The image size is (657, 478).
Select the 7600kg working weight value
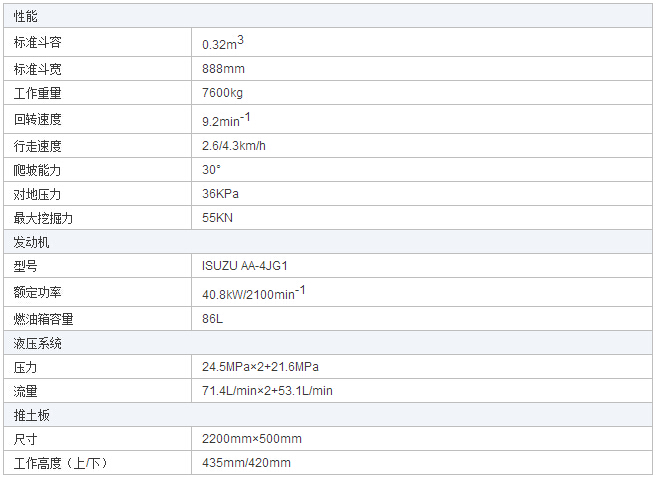pyautogui.click(x=222, y=93)
